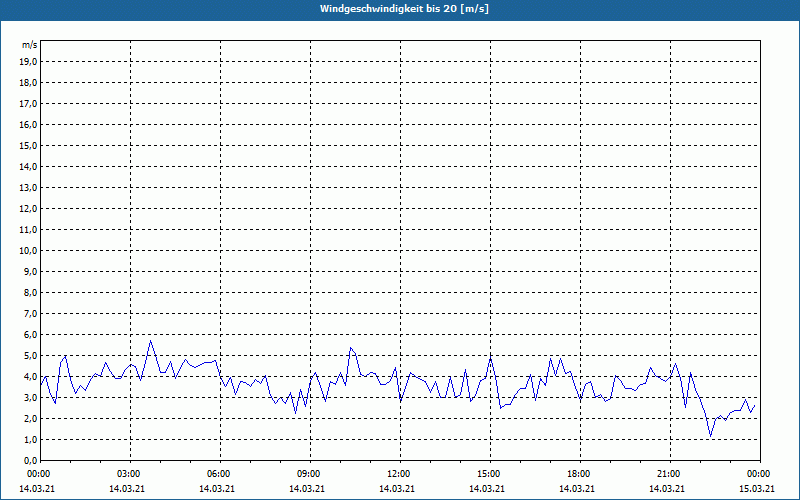The image size is (800, 500).
Task: Select the "6,0" y-axis value
Action: point(30,335)
